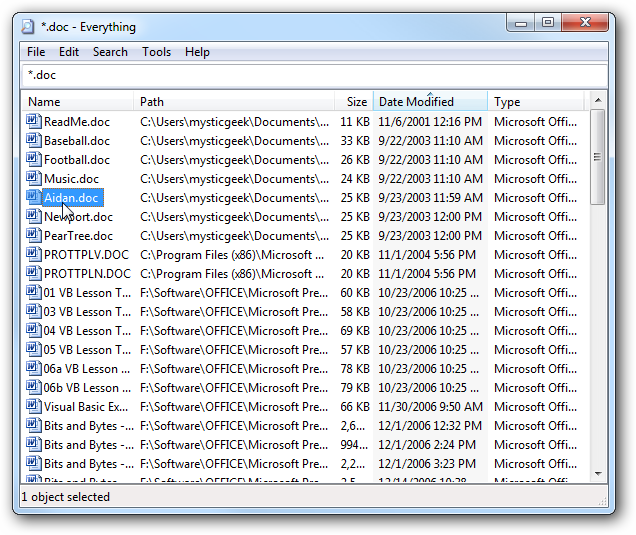Sort results by Path column header
The width and height of the screenshot is (636, 535).
(234, 101)
